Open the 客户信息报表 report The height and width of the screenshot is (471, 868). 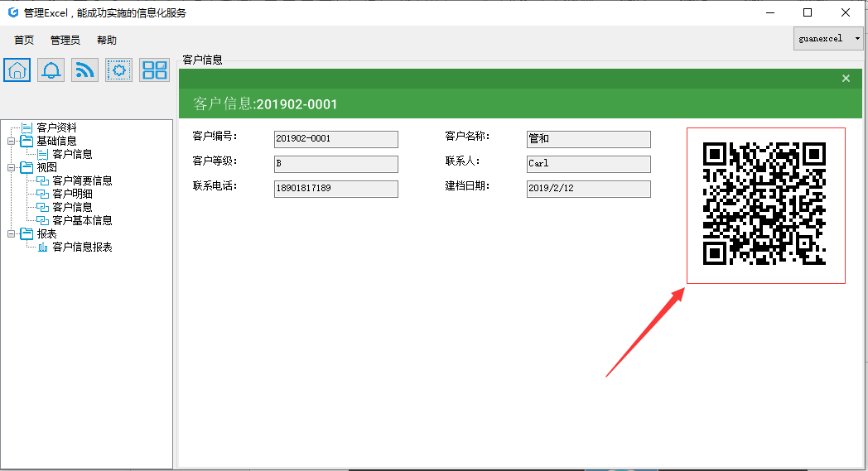click(82, 248)
